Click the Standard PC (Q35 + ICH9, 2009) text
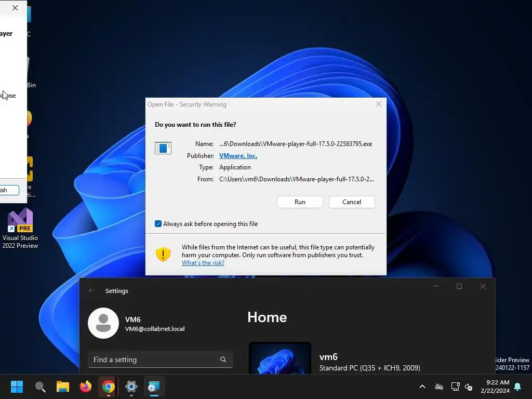The height and width of the screenshot is (399, 532). coord(370,368)
